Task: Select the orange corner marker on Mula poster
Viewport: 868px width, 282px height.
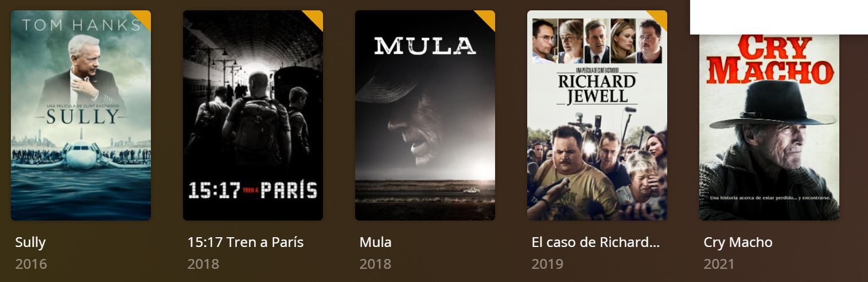Action: 488,18
